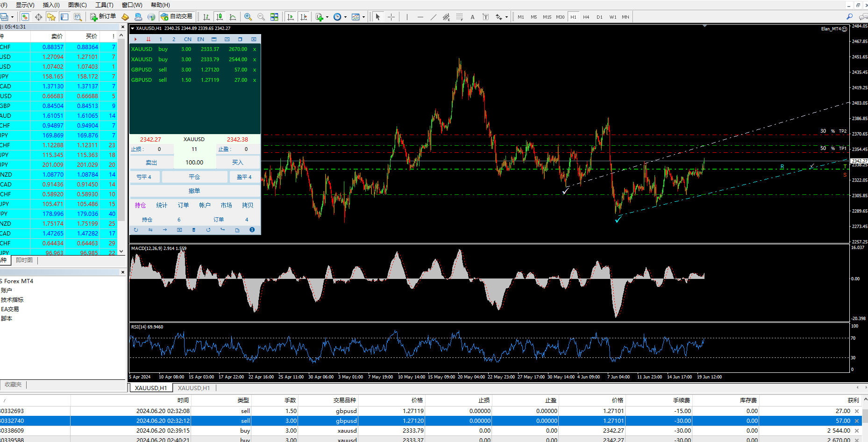Screen dimensions: 868x442
Task: Click the 新订单 (New Order) toolbar button
Action: pos(103,17)
